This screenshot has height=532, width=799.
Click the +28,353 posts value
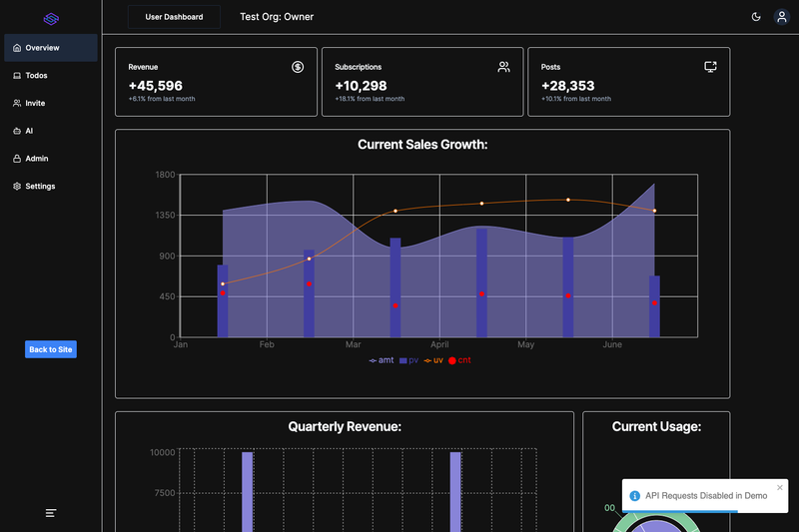click(567, 86)
